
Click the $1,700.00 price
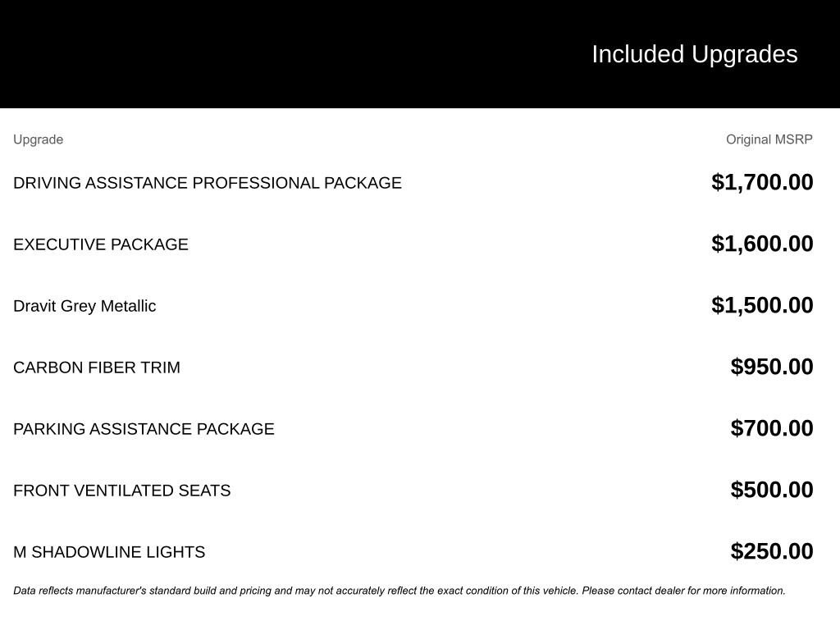[762, 182]
